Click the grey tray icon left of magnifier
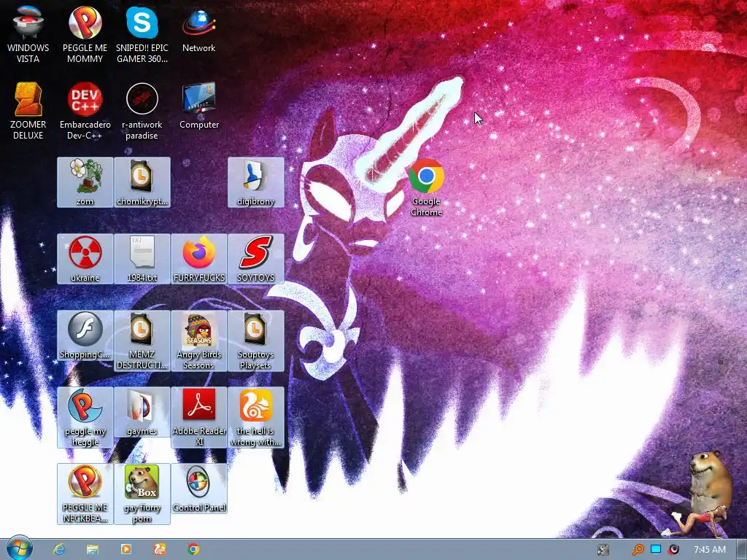The height and width of the screenshot is (560, 747). (x=603, y=550)
